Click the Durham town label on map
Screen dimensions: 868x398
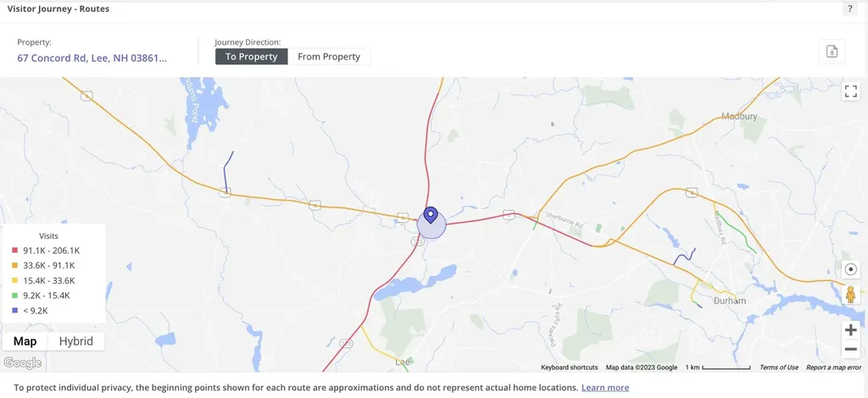(x=728, y=301)
